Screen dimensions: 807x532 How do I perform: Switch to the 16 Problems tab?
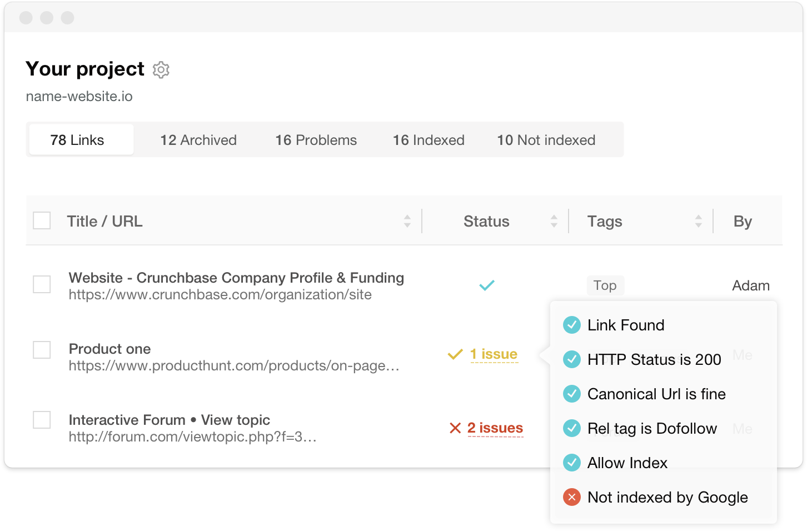coord(316,140)
